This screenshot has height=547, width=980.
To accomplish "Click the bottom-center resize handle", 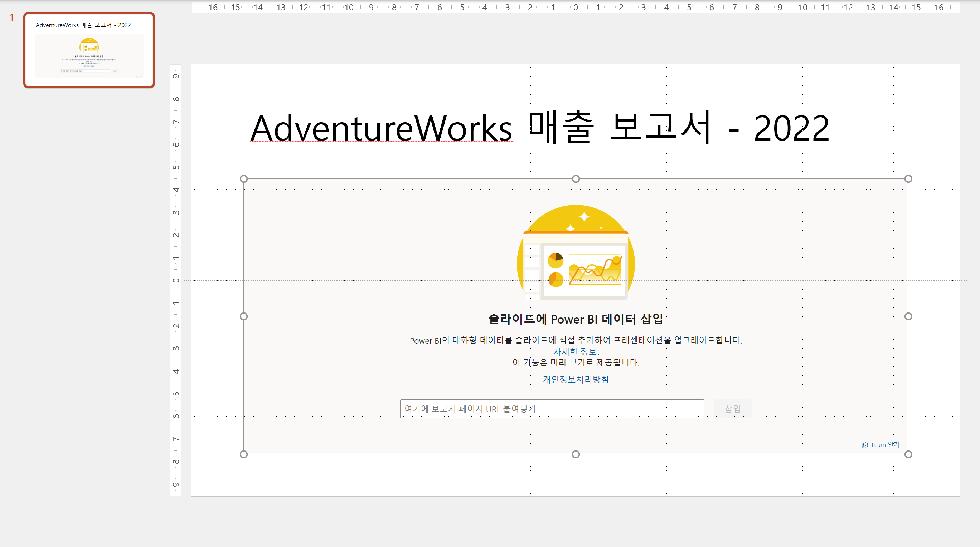I will click(x=576, y=454).
